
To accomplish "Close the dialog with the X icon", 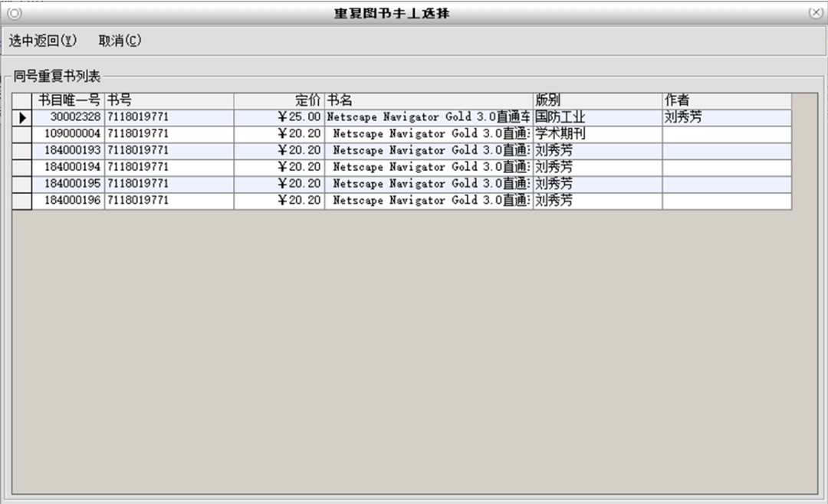I will tap(815, 13).
